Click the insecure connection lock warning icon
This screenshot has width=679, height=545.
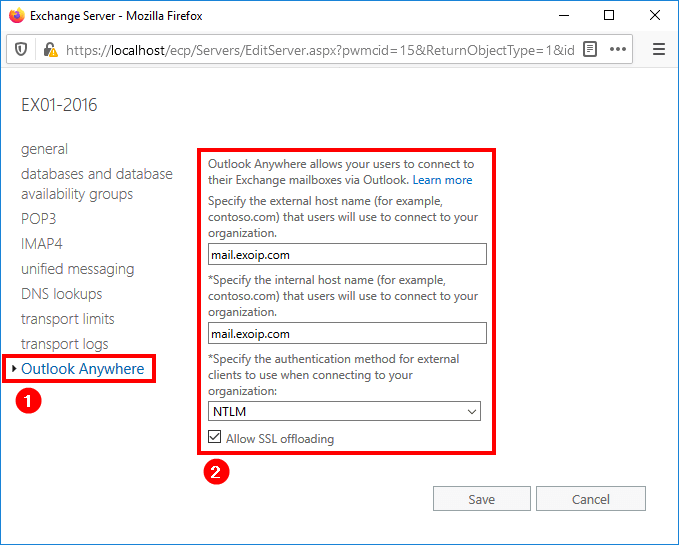tap(50, 50)
